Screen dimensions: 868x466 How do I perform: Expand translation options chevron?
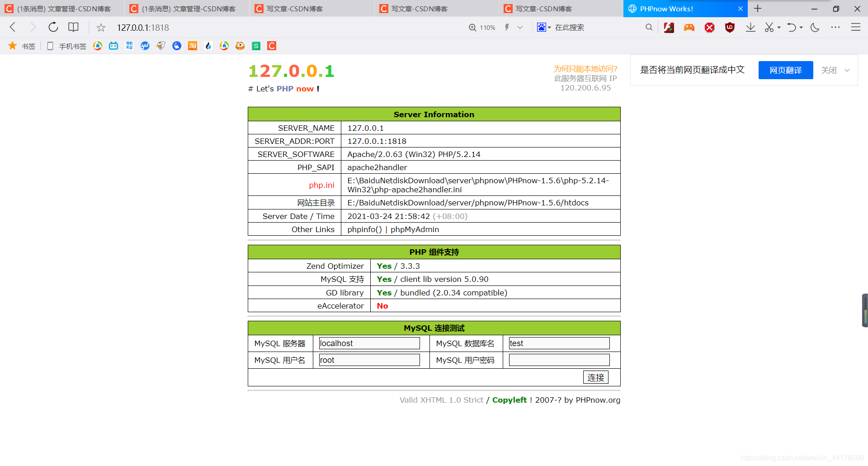pos(847,70)
